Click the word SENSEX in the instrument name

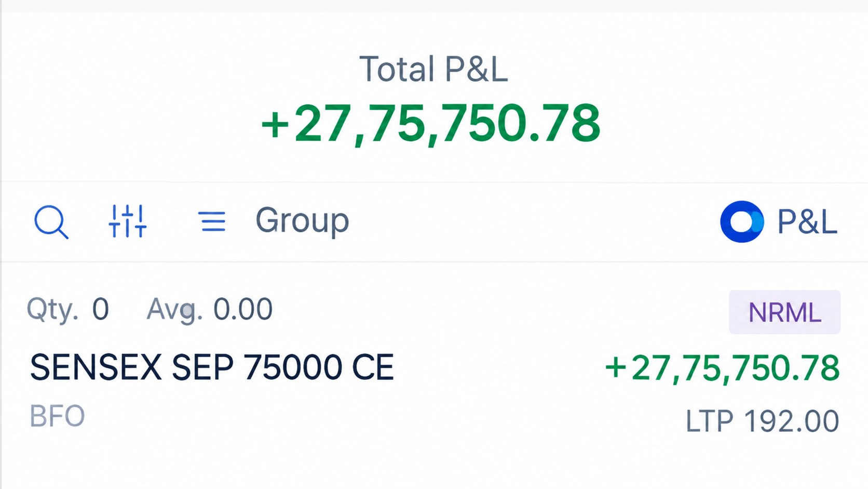click(96, 367)
